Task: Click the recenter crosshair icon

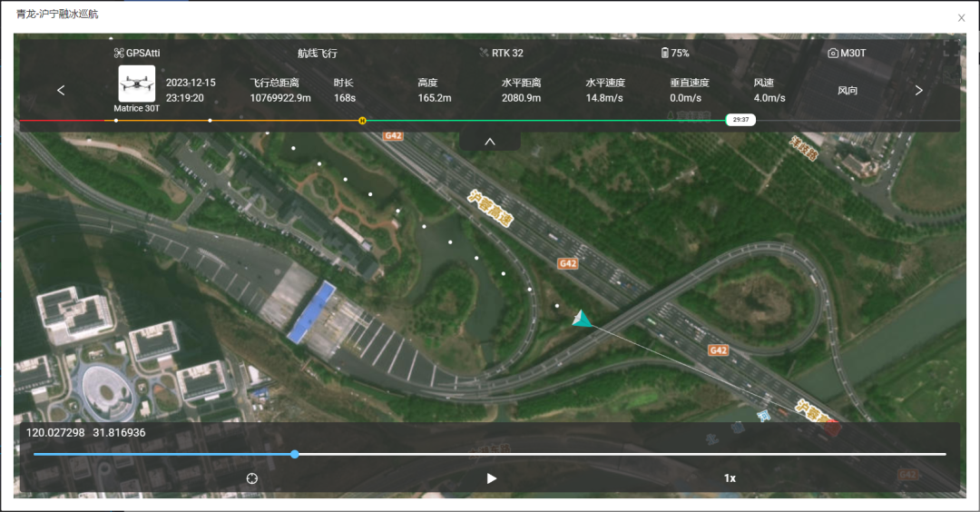Action: [x=252, y=478]
